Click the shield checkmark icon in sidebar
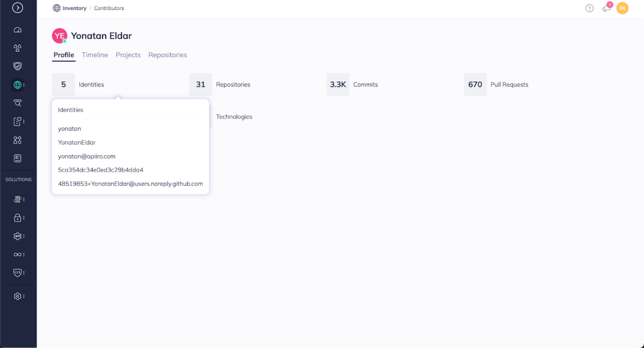 pos(18,66)
